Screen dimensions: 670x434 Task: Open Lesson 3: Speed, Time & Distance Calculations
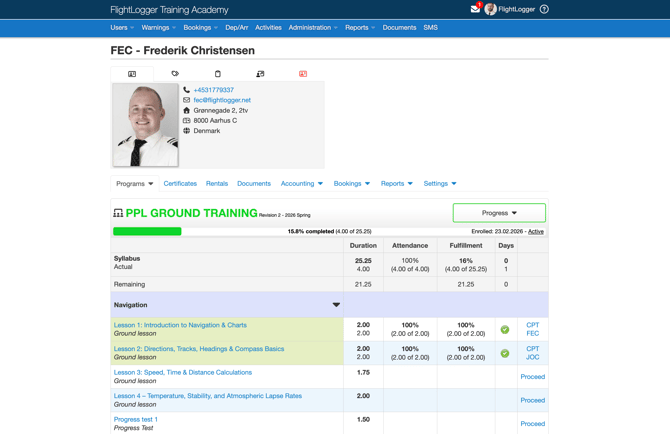(x=182, y=372)
